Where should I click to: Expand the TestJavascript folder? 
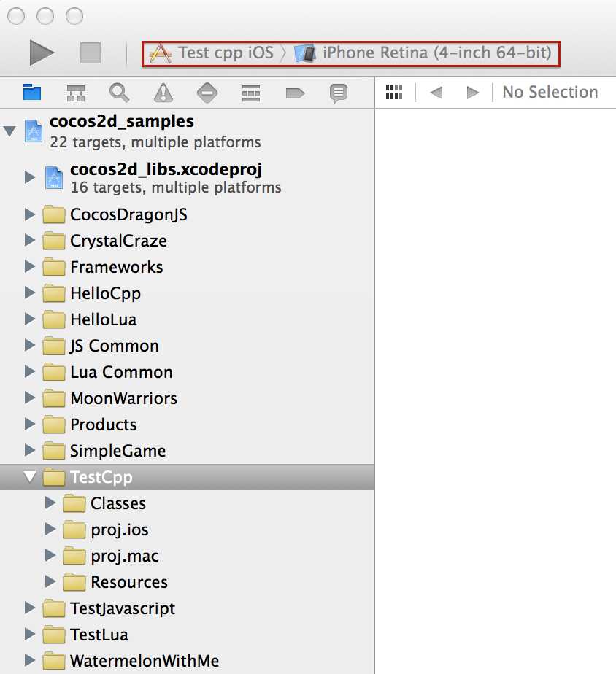[x=30, y=608]
